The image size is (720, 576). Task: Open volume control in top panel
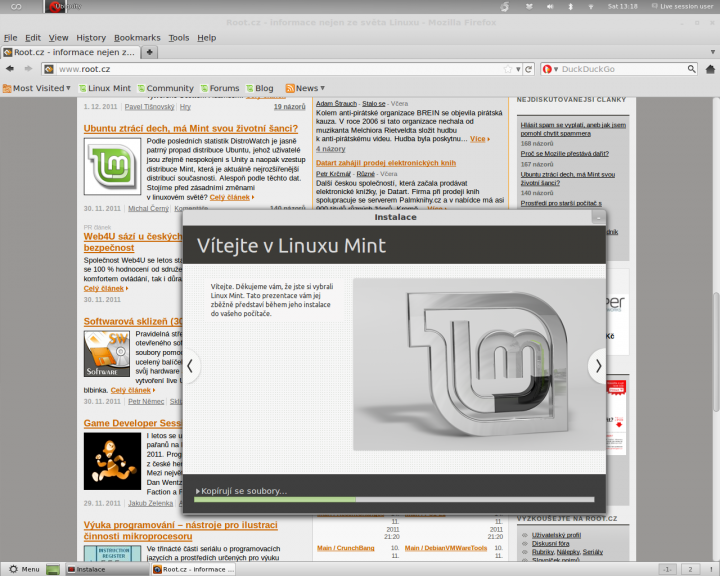click(550, 6)
